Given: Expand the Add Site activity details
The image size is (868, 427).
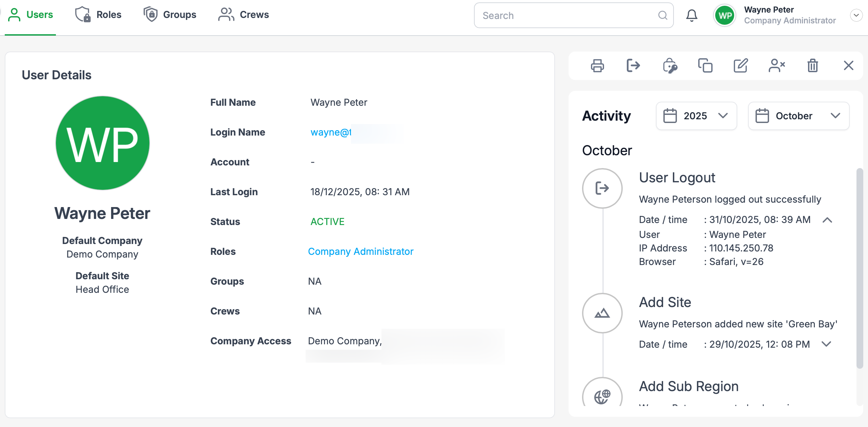Looking at the screenshot, I should click(826, 344).
